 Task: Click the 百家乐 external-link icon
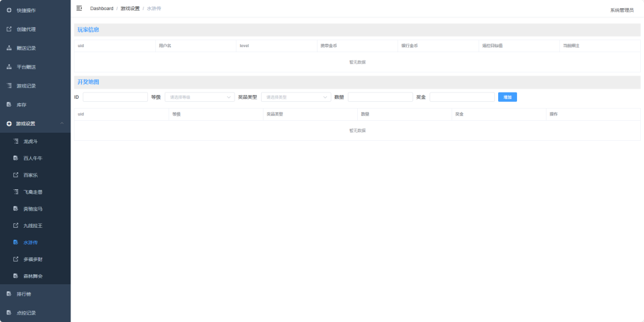16,175
